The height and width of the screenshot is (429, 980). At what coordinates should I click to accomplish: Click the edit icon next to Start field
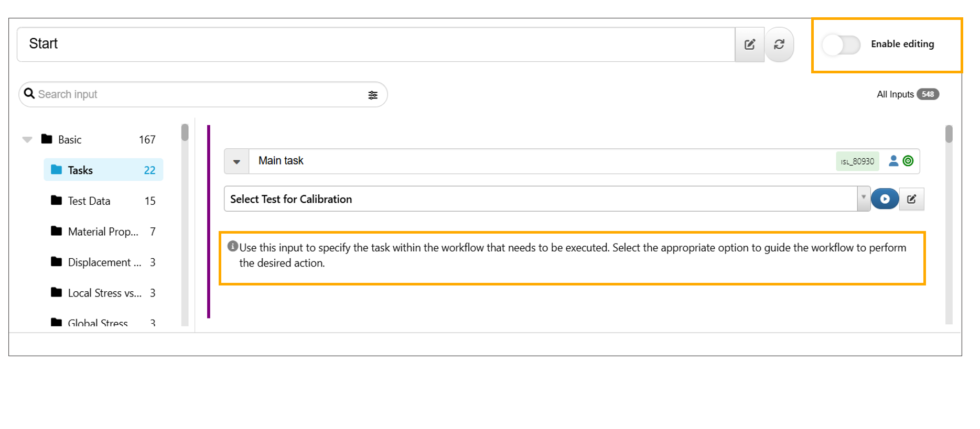[749, 45]
